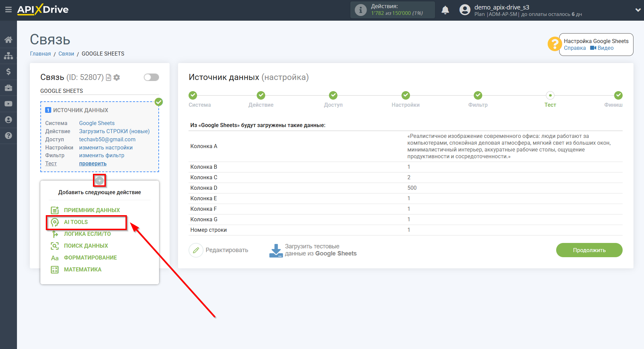This screenshot has height=349, width=644.
Task: Expand the user account dropdown arrow
Action: (638, 10)
